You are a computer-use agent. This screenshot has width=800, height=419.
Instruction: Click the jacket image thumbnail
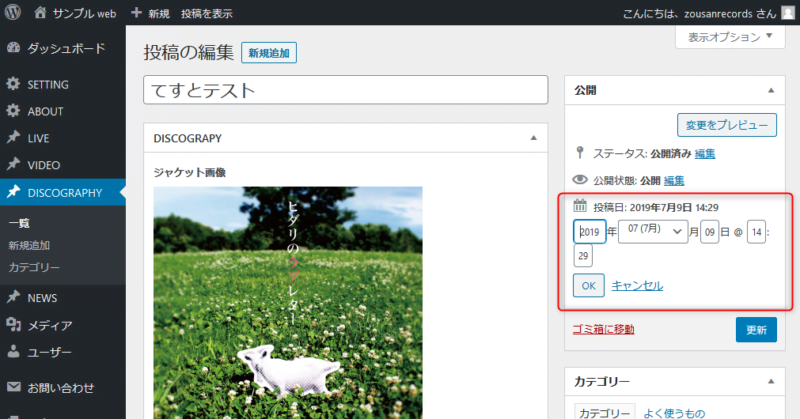click(x=288, y=302)
